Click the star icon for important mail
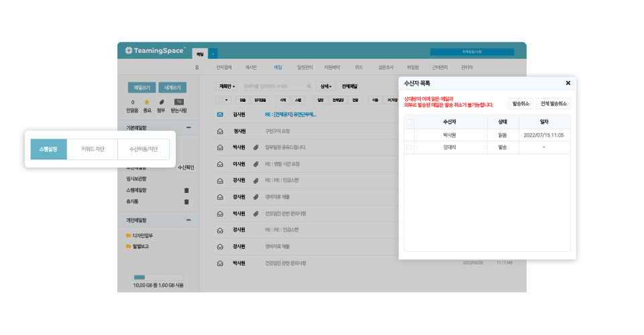Viewport: 644px width, 335px height. coord(146,102)
